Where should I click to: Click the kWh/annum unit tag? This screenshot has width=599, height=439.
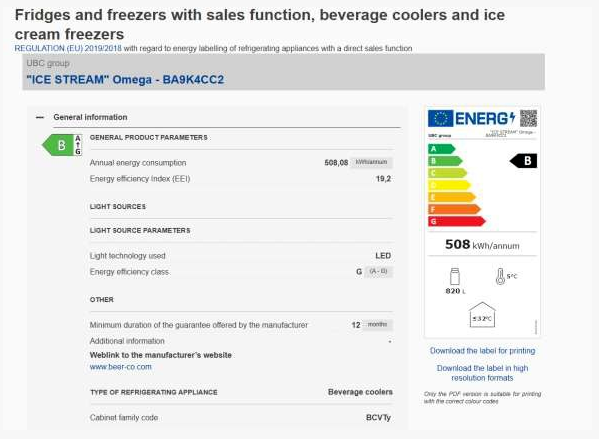pos(371,162)
